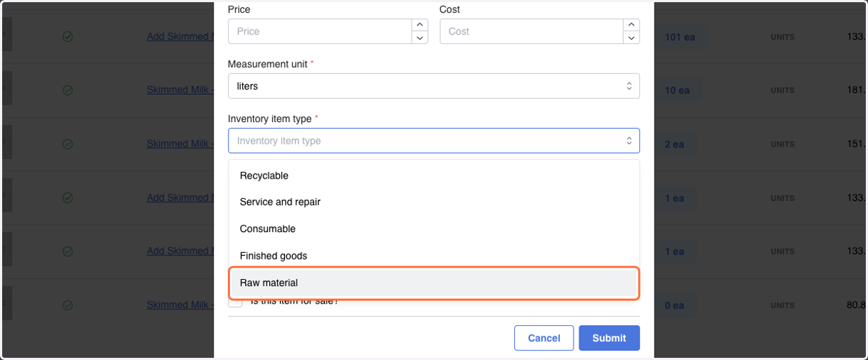The width and height of the screenshot is (868, 360).
Task: Click into the Price input field
Action: [x=320, y=32]
